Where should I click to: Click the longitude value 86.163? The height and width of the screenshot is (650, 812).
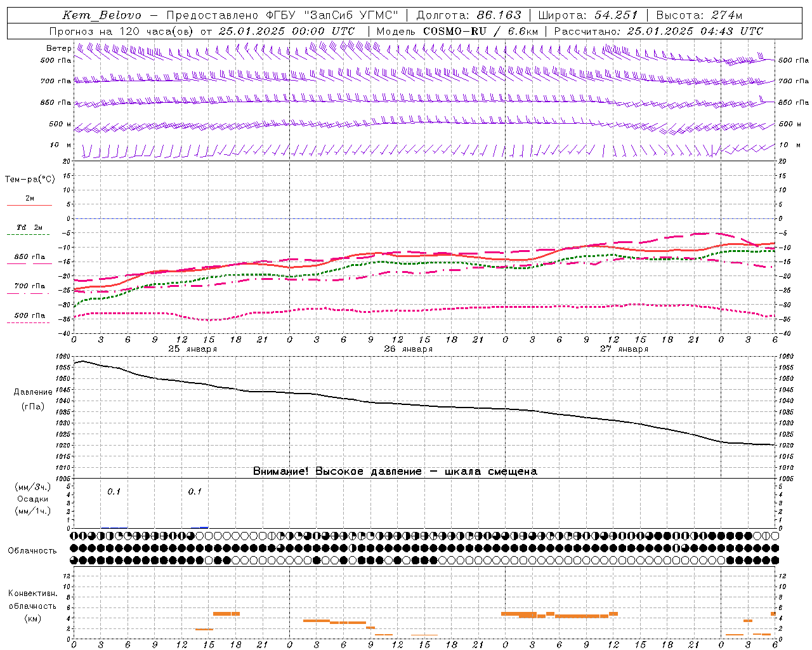click(x=499, y=15)
